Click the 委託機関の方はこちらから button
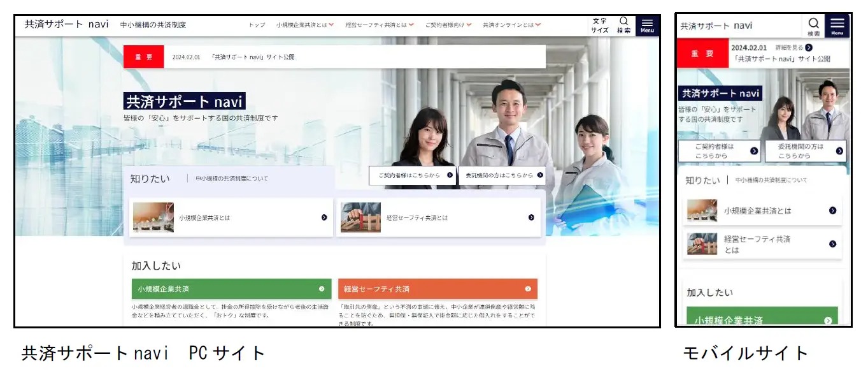Image resolution: width=868 pixels, height=380 pixels. point(502,175)
